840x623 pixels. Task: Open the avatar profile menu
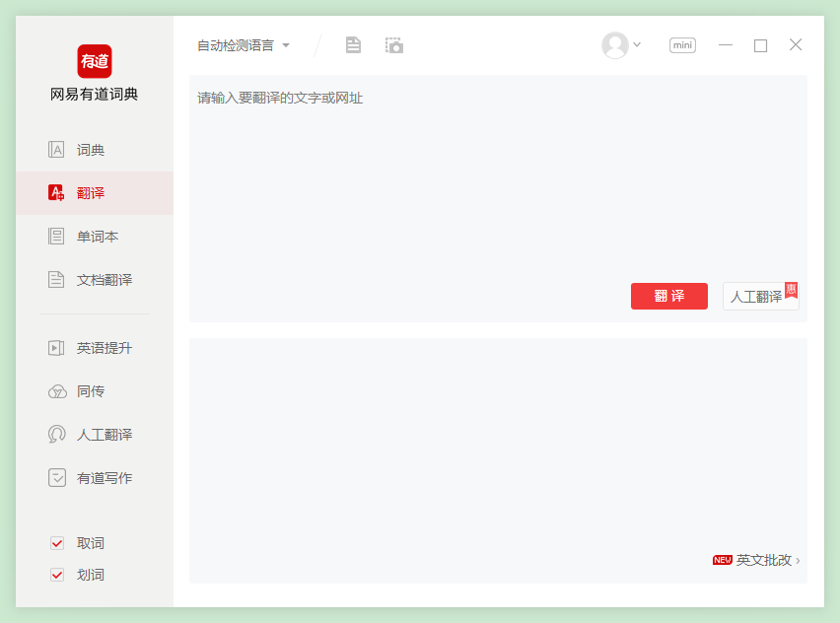(614, 44)
